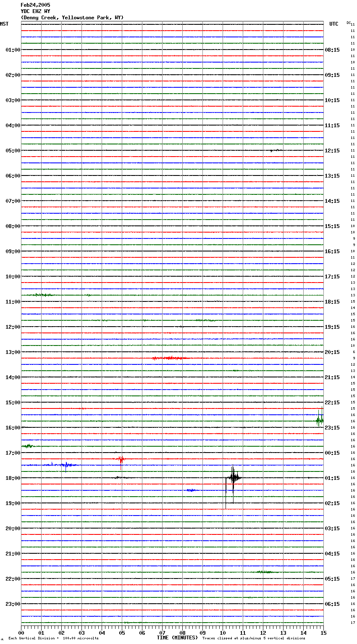
Task: Select the station code 'YDC EHZ WY'
Action: 35,11
